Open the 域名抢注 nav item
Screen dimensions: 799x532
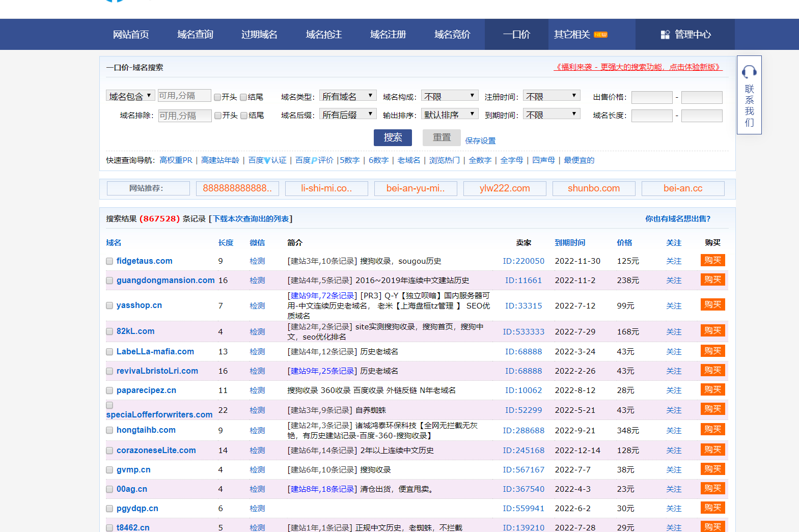(323, 35)
